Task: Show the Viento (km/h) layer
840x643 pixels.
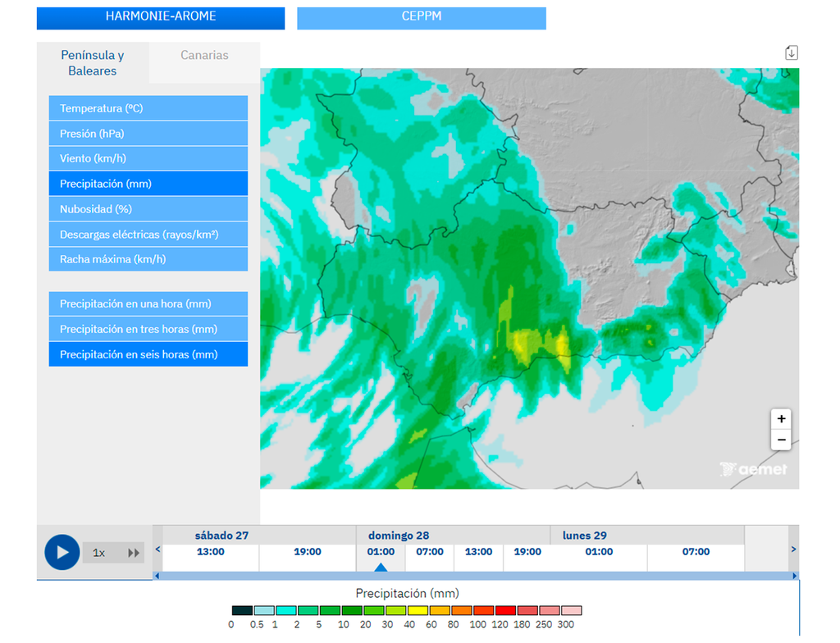Action: pyautogui.click(x=148, y=158)
